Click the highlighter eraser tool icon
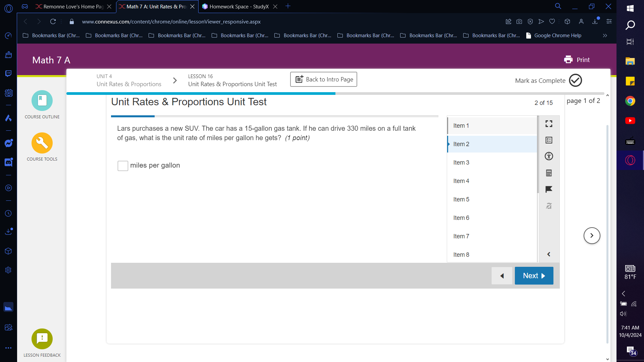This screenshot has height=362, width=644. (x=549, y=206)
